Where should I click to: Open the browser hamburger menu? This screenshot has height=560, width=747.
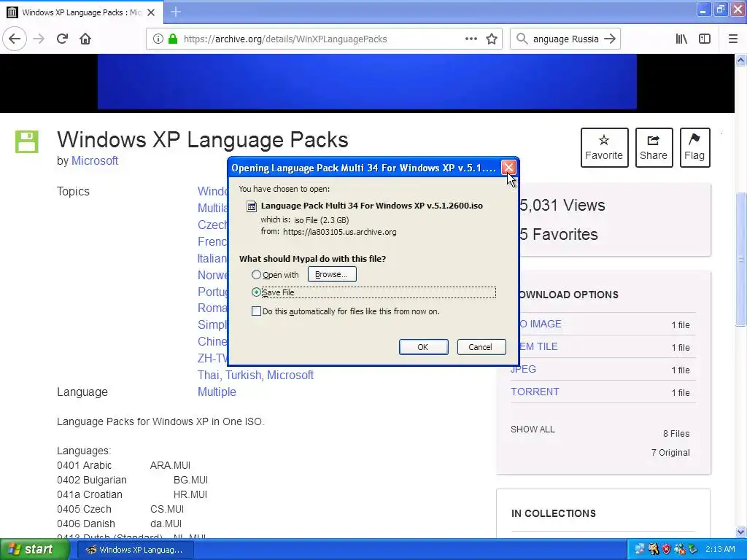(733, 39)
